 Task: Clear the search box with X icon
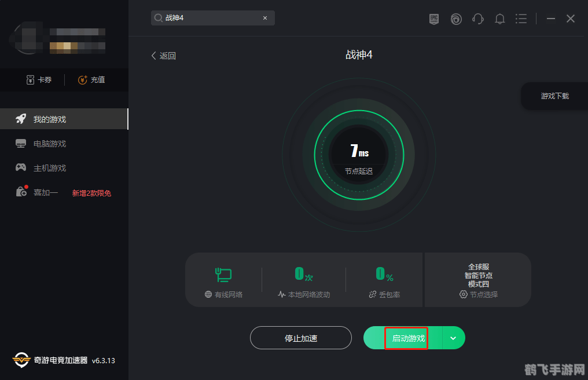[x=265, y=18]
